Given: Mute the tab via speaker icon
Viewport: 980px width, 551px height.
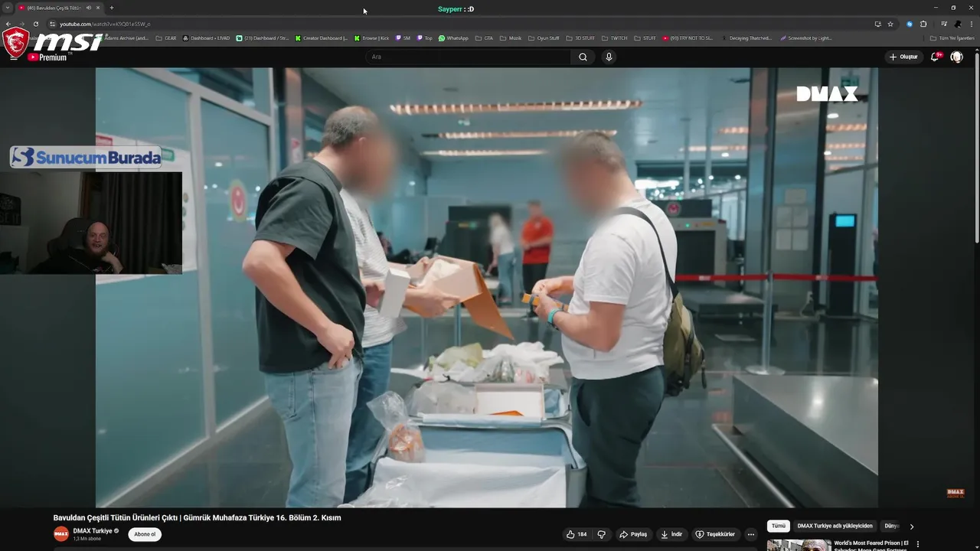Looking at the screenshot, I should coord(89,8).
